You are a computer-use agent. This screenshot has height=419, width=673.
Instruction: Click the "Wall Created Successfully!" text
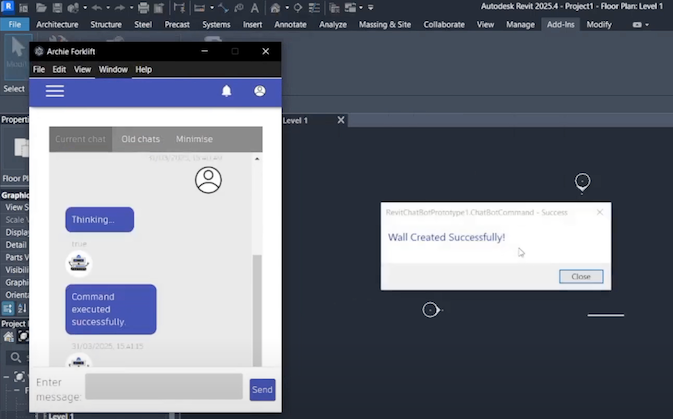446,237
